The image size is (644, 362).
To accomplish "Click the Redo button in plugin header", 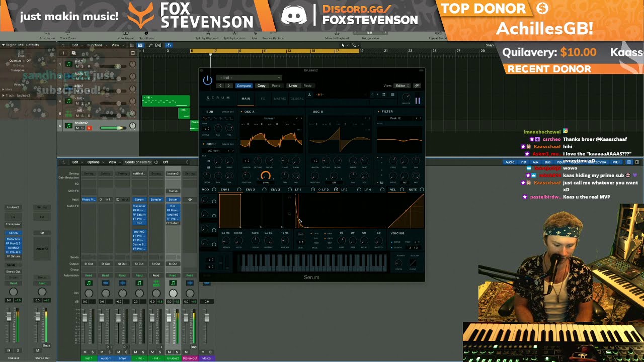I will tap(307, 85).
